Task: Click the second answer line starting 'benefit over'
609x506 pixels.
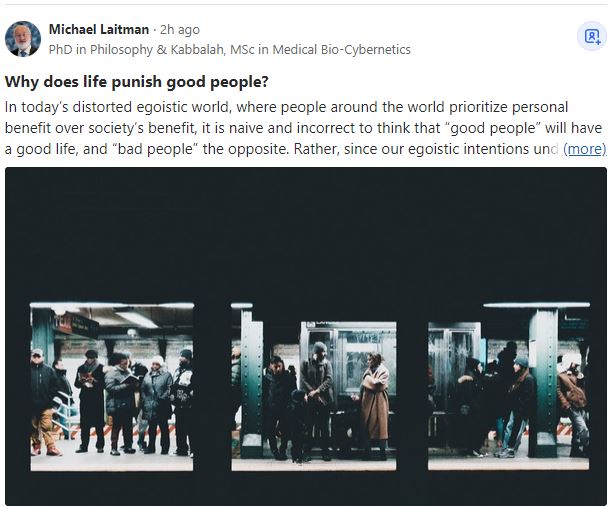Action: (x=303, y=128)
